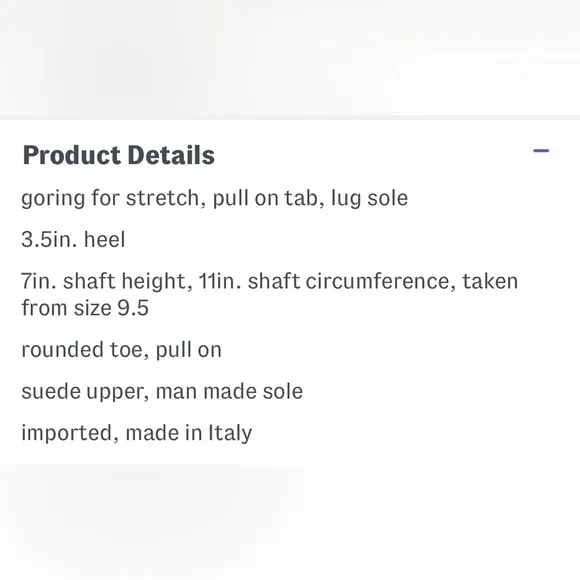
Task: Click the "rounded toe" phrase
Action: (82, 350)
